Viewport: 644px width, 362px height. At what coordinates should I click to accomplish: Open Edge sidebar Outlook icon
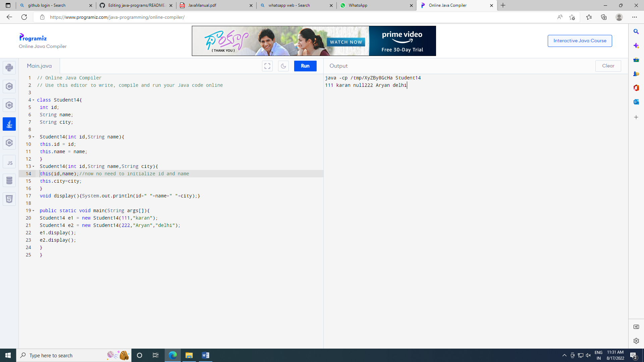point(636,102)
